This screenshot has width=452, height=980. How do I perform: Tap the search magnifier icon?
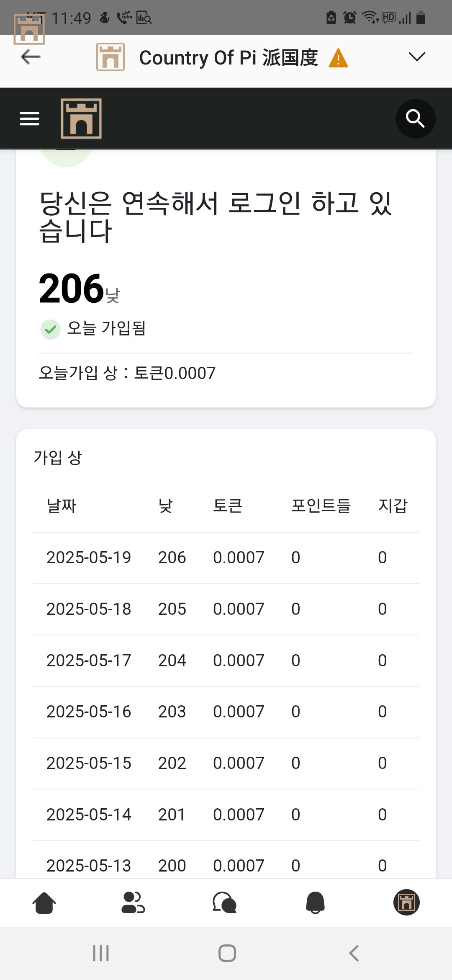pyautogui.click(x=415, y=119)
